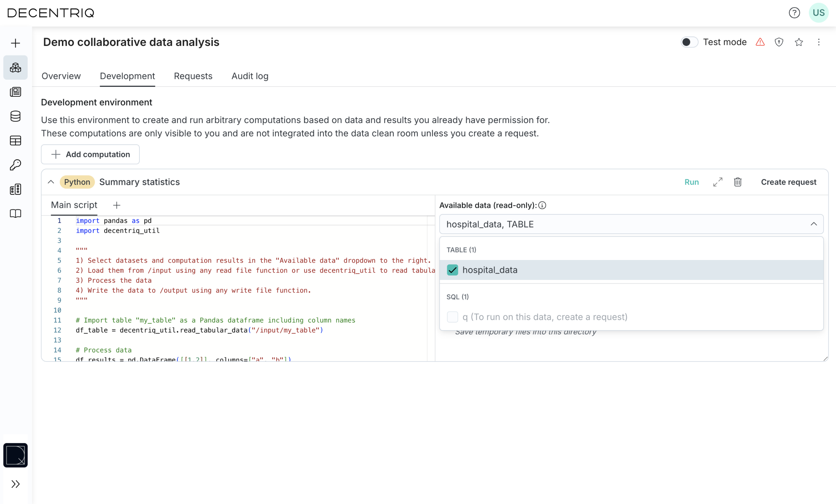Uncheck the hospital_data checkbox
The height and width of the screenshot is (504, 836).
(452, 270)
